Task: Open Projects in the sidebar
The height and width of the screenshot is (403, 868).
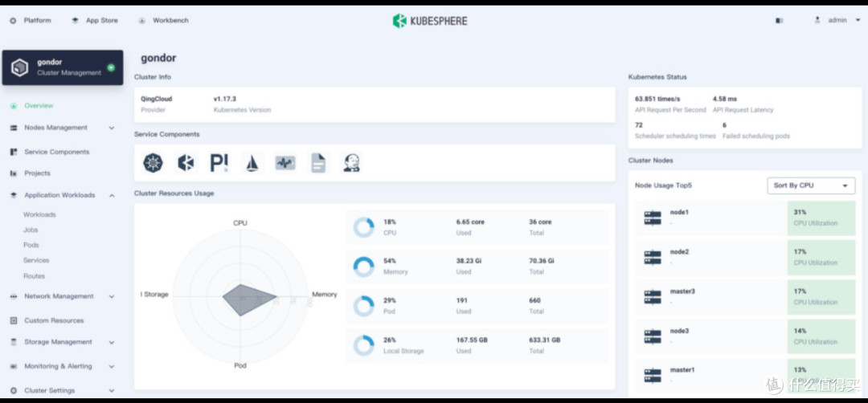Action: coord(37,173)
